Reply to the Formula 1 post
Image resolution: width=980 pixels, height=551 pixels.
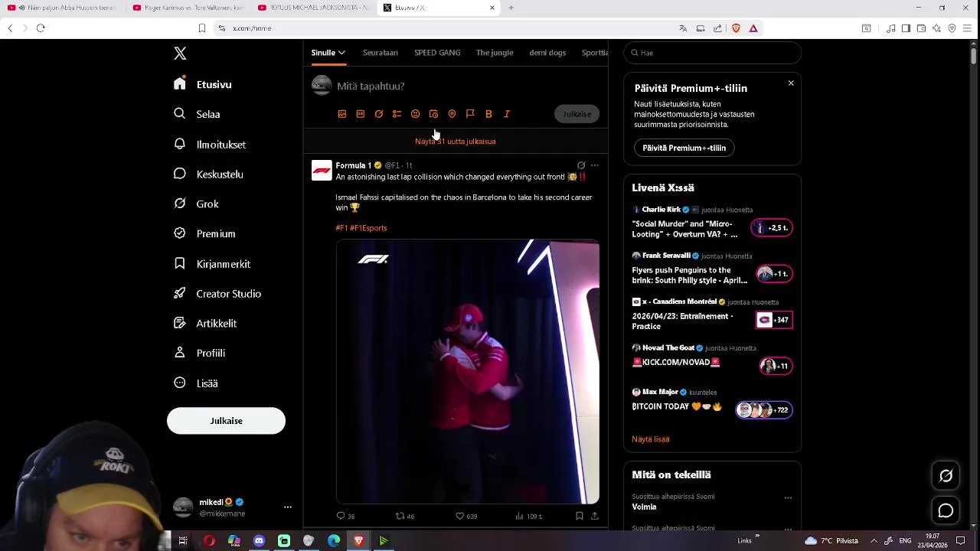tap(346, 517)
